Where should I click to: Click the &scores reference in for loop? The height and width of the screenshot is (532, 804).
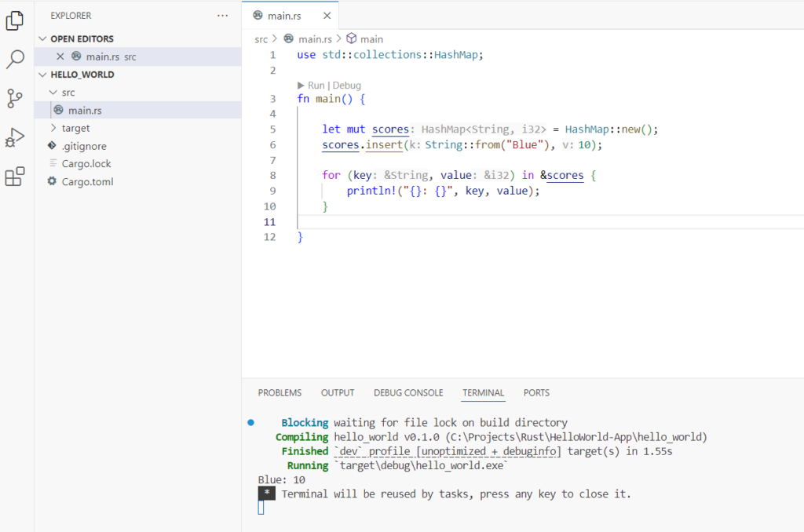[561, 175]
